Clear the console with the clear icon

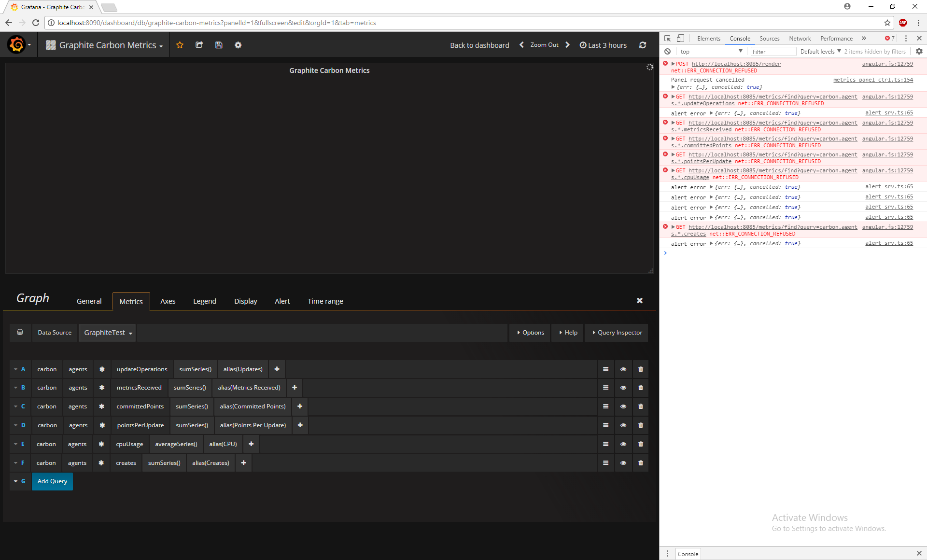click(x=667, y=51)
